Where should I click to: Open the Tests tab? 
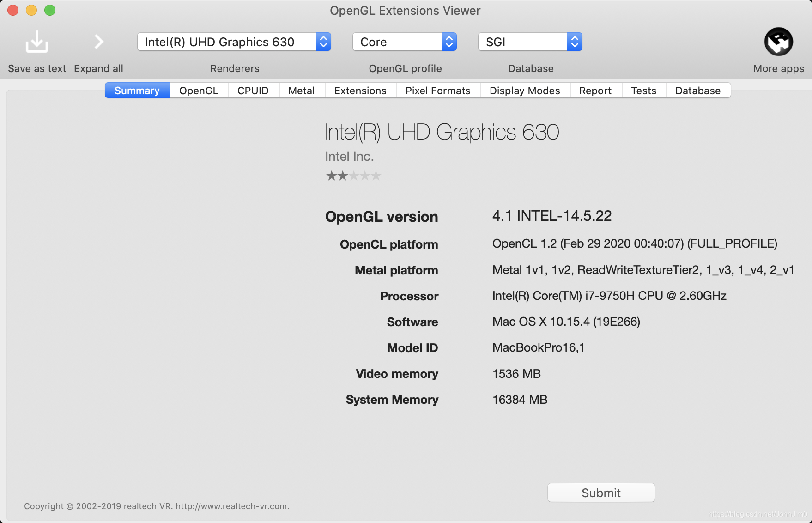644,91
